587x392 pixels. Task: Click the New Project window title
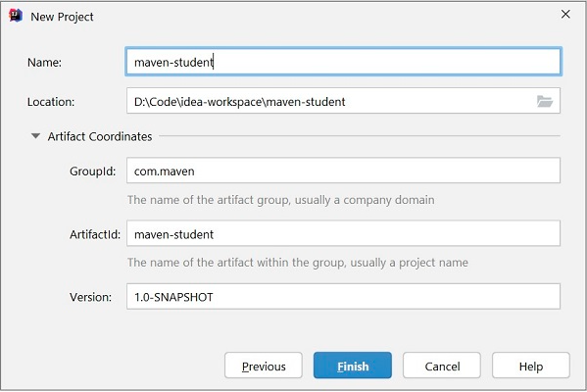[x=62, y=17]
